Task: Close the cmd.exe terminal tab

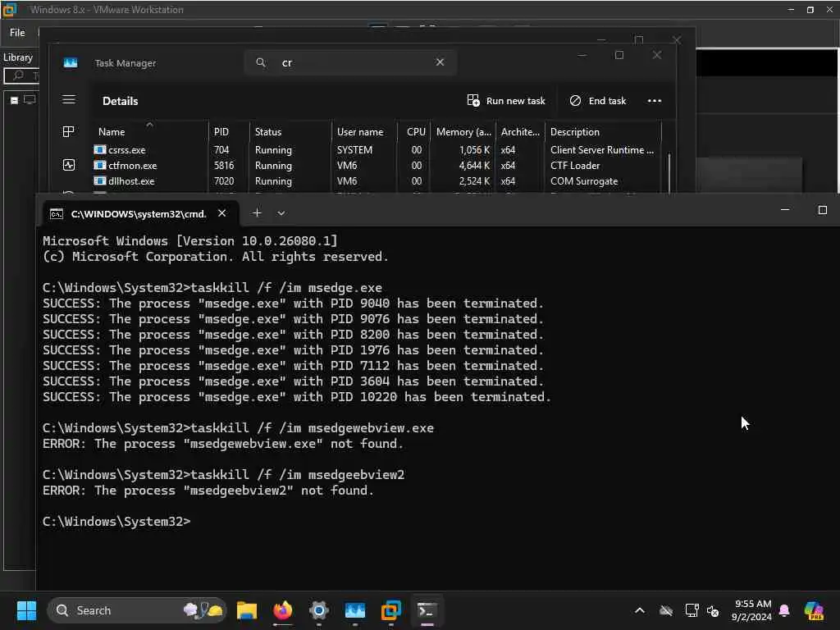Action: (221, 213)
